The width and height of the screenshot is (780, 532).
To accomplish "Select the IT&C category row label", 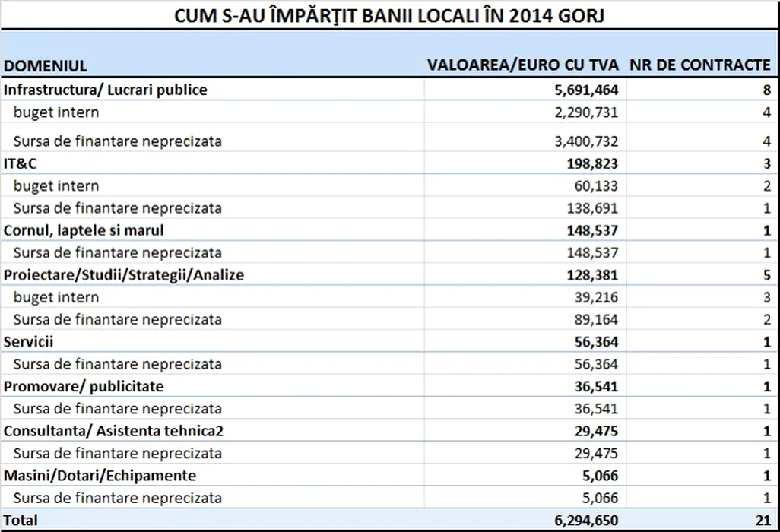I will tap(20, 163).
